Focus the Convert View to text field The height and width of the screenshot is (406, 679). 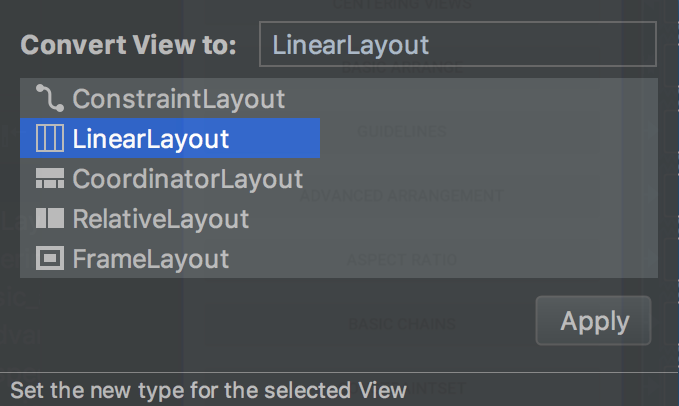point(458,44)
